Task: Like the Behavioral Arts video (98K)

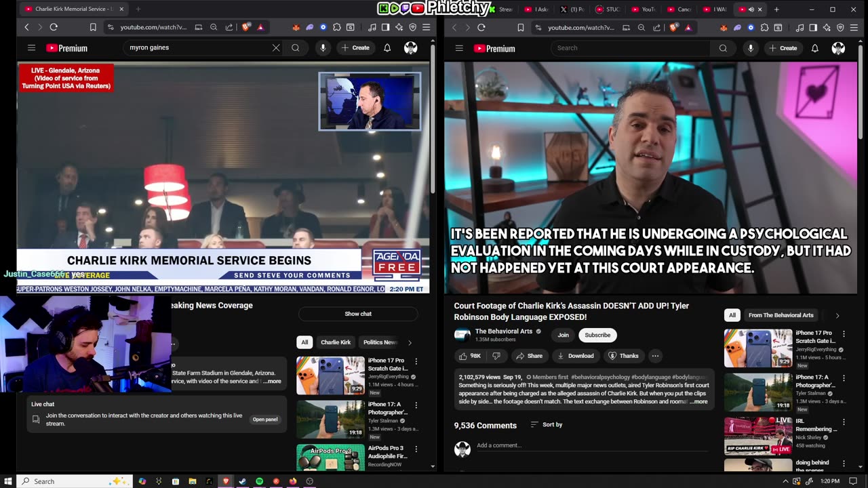Action: pyautogui.click(x=469, y=356)
